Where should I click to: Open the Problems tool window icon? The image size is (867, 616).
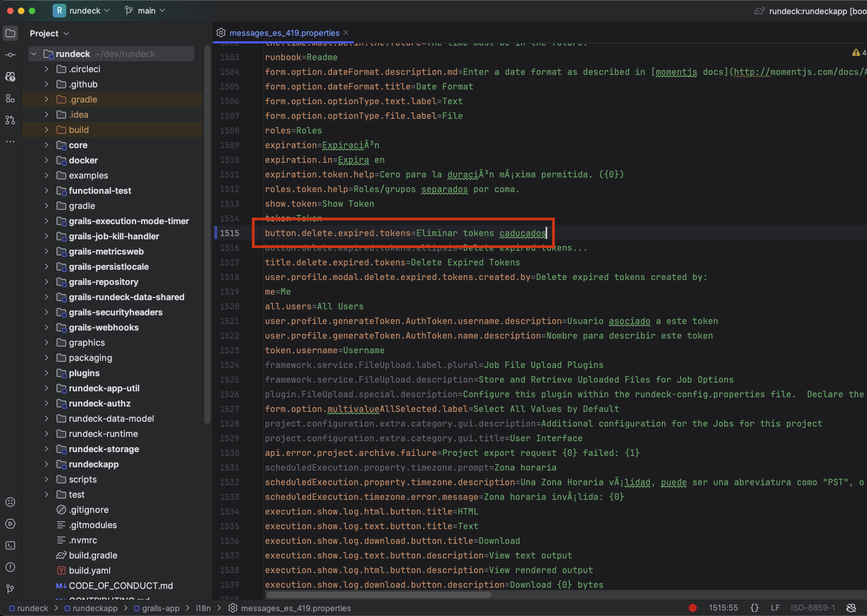pyautogui.click(x=10, y=567)
